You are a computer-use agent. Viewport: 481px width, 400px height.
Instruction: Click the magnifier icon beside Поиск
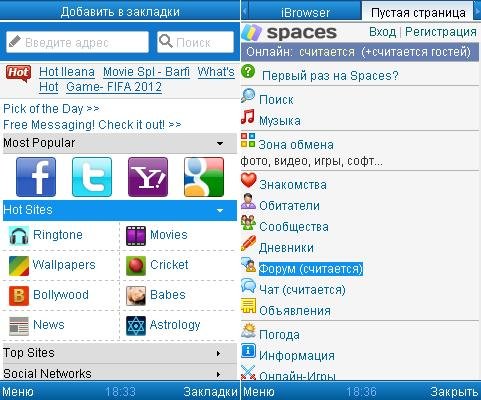(x=248, y=96)
